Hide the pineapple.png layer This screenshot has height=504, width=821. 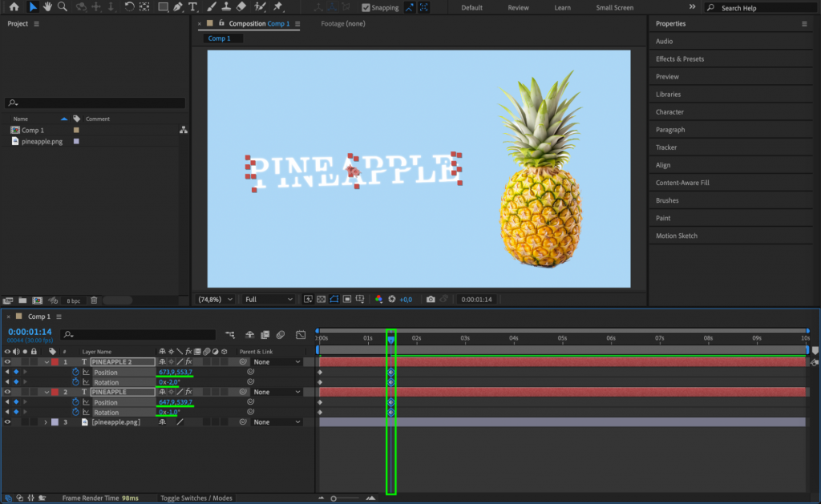pyautogui.click(x=6, y=421)
